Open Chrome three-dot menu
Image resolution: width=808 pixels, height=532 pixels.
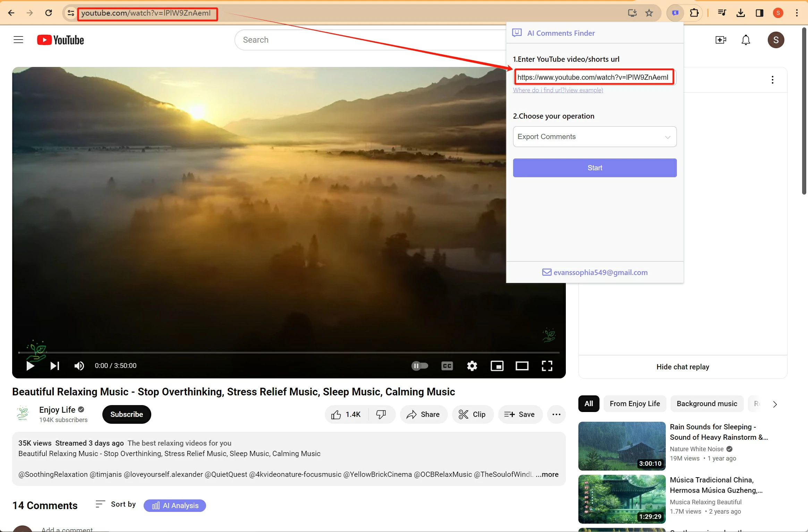(797, 13)
